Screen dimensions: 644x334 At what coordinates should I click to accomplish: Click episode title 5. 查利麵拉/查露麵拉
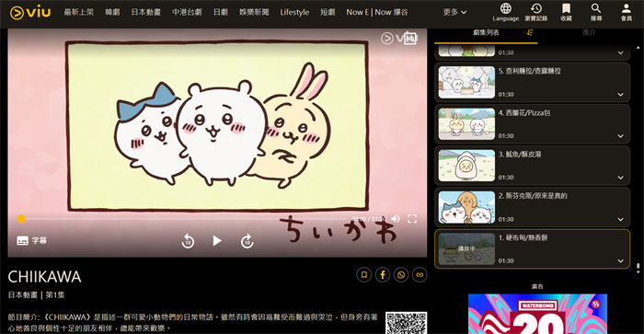click(529, 71)
